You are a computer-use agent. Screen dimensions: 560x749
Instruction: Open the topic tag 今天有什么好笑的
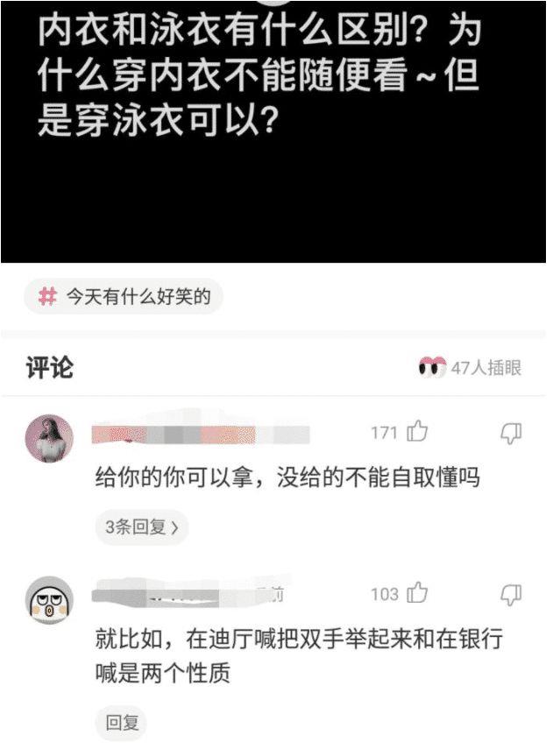tap(124, 296)
